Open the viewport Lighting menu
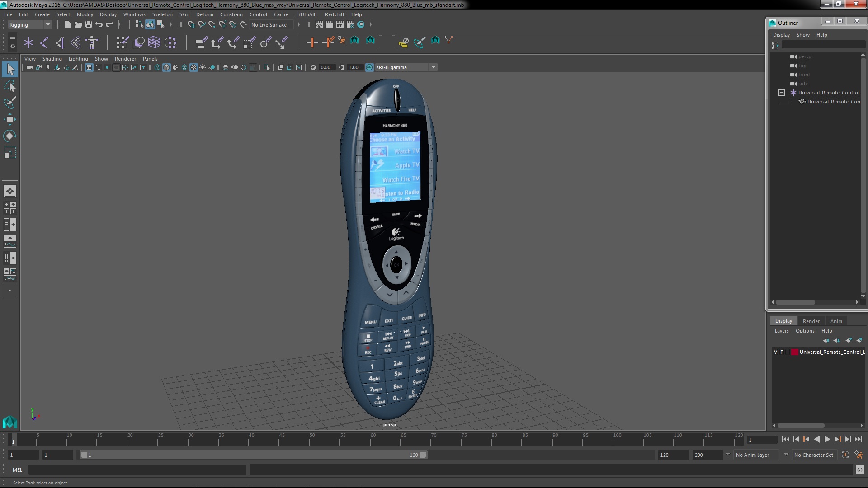This screenshot has height=488, width=868. [78, 59]
